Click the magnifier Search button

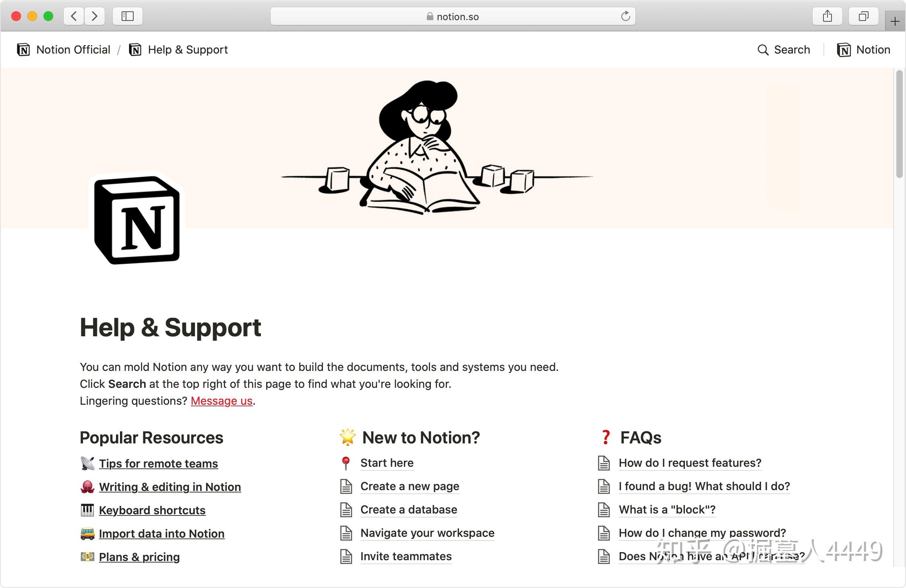(784, 50)
